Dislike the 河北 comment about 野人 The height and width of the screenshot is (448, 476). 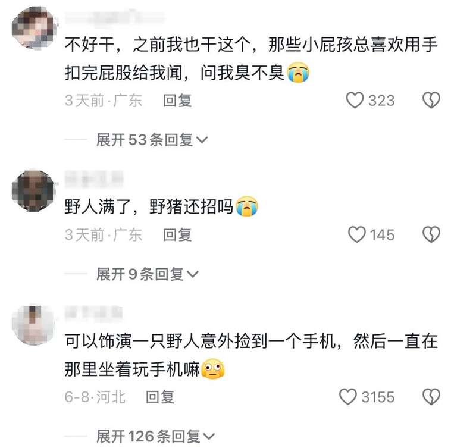tap(431, 397)
